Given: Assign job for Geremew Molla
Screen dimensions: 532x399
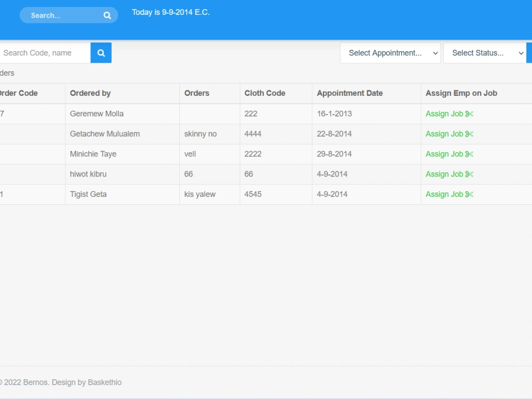Looking at the screenshot, I should tap(449, 114).
